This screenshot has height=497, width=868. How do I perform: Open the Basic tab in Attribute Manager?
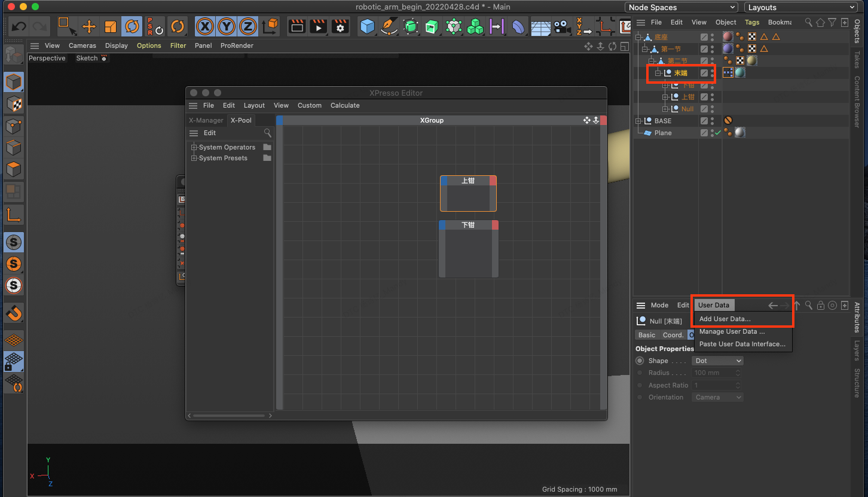click(647, 335)
